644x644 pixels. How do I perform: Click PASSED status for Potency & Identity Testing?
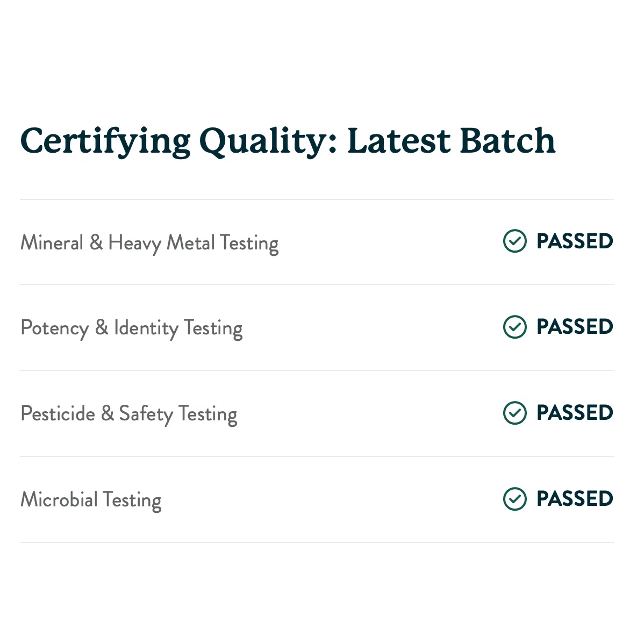coord(575,327)
